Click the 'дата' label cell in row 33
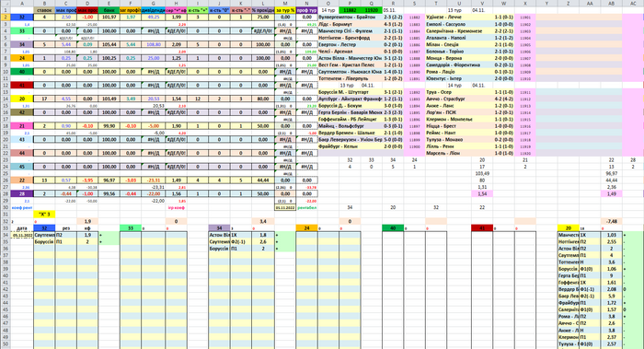 click(x=22, y=228)
